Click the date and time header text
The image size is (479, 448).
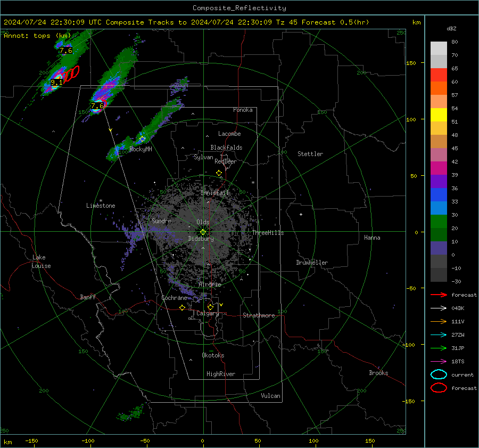[186, 22]
